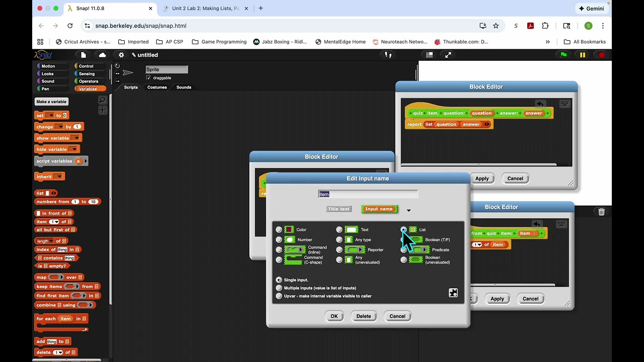The image size is (644, 362).
Task: Open dropdown in inherit block
Action: 58,176
